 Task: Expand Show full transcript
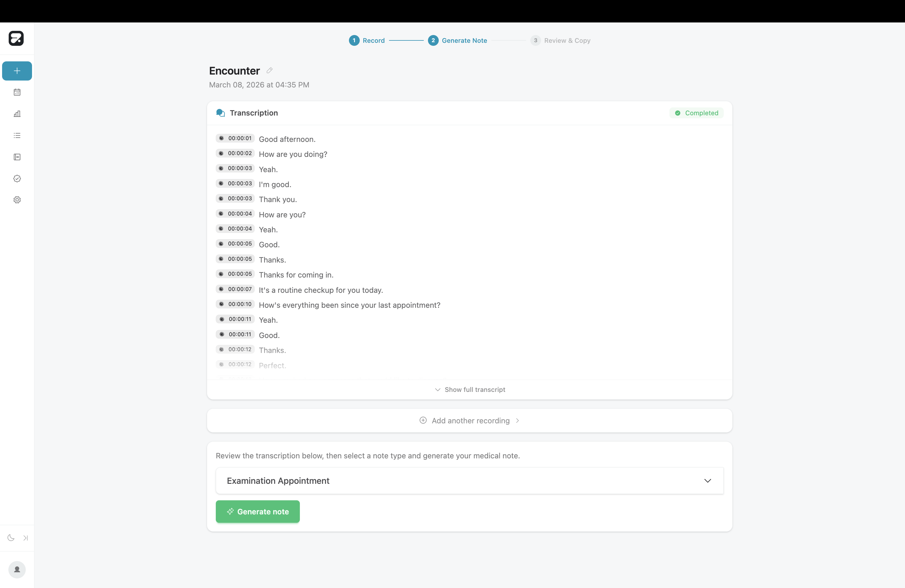click(470, 390)
